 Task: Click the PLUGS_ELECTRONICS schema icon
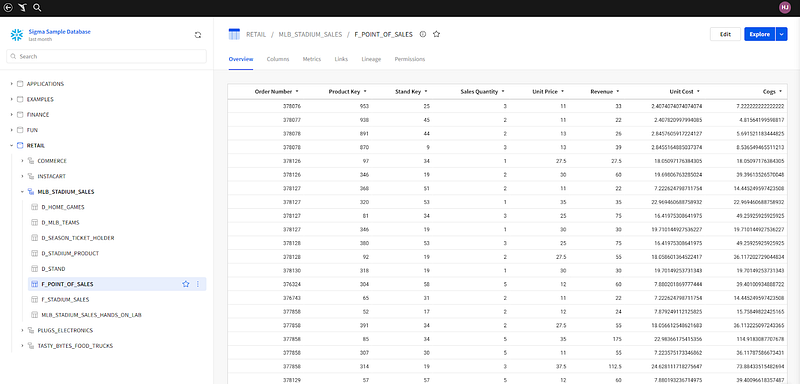pos(31,330)
